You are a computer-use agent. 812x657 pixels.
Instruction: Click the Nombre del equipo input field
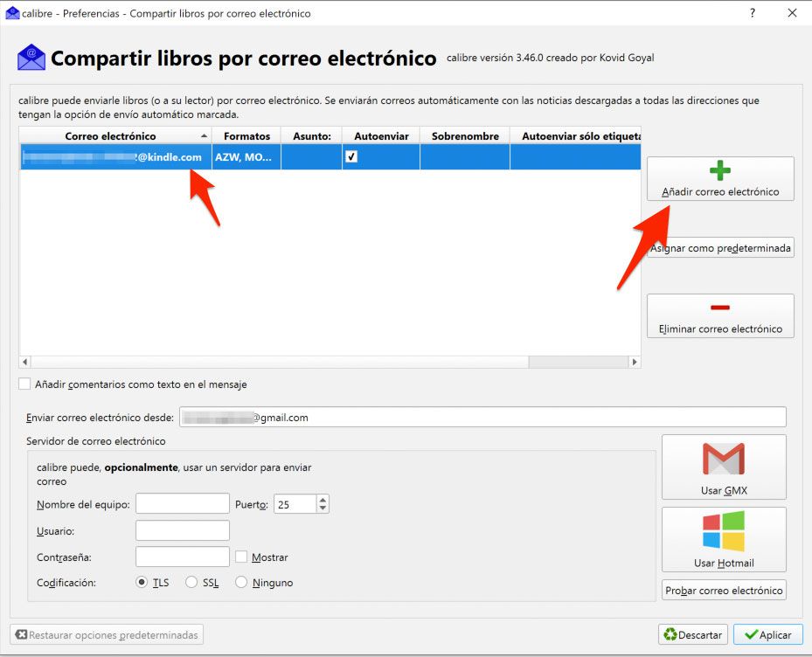click(x=183, y=504)
